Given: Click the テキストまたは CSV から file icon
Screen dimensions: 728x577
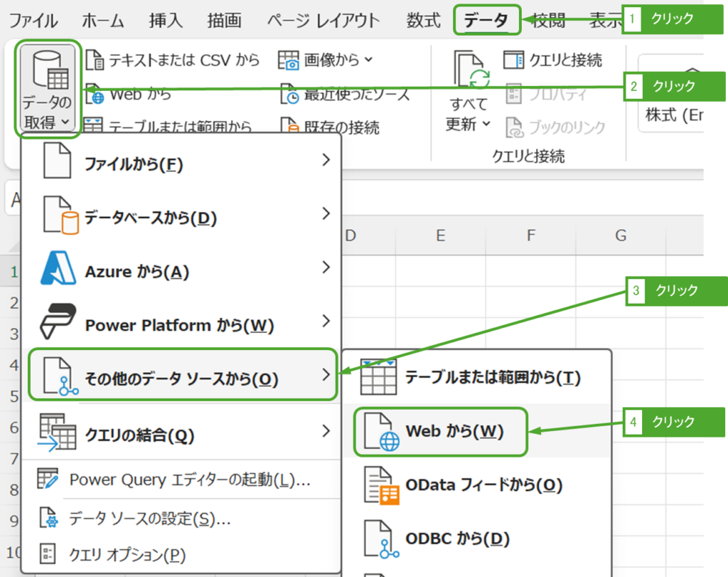Looking at the screenshot, I should click(95, 60).
